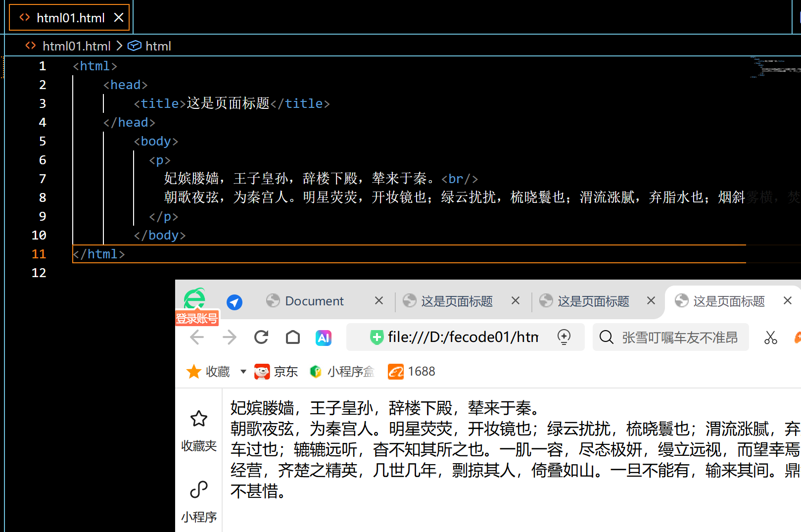Select the html01.html editor tab
The image size is (801, 532).
(x=69, y=18)
